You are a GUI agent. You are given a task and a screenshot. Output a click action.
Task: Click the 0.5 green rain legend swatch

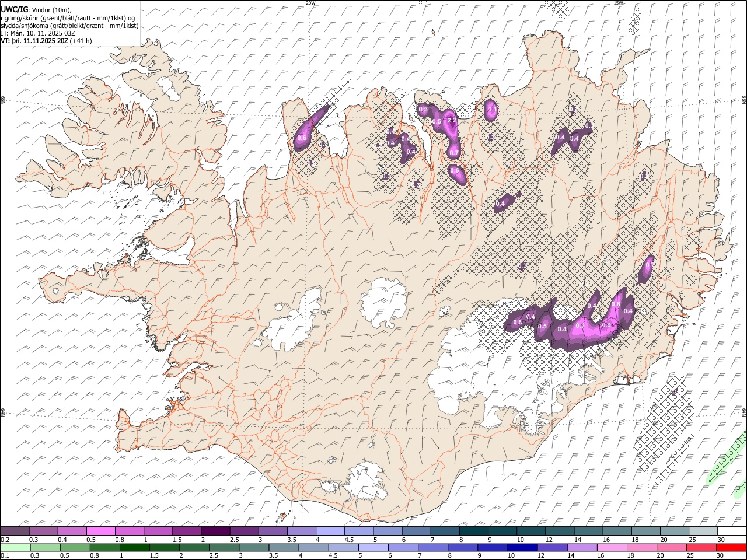[x=75, y=547]
